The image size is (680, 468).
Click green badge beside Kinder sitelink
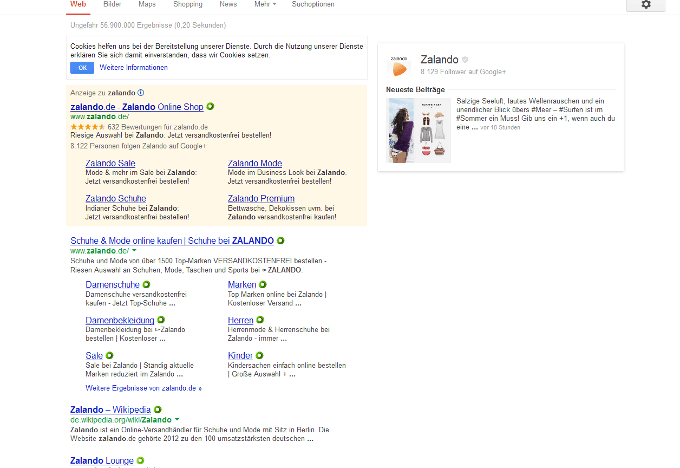point(260,355)
